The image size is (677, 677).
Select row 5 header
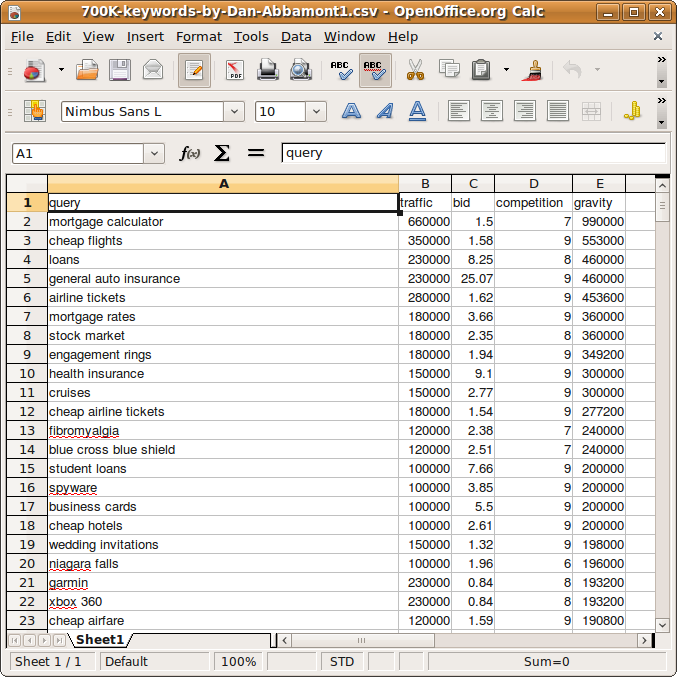pos(27,278)
